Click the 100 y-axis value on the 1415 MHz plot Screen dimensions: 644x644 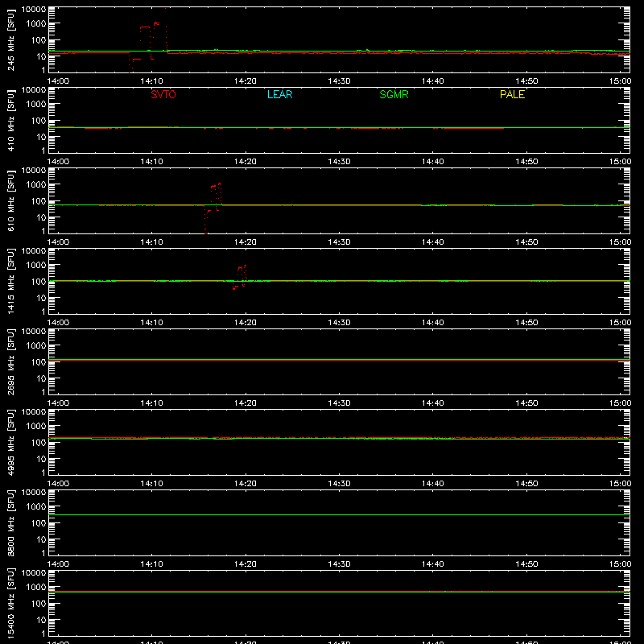(x=39, y=281)
